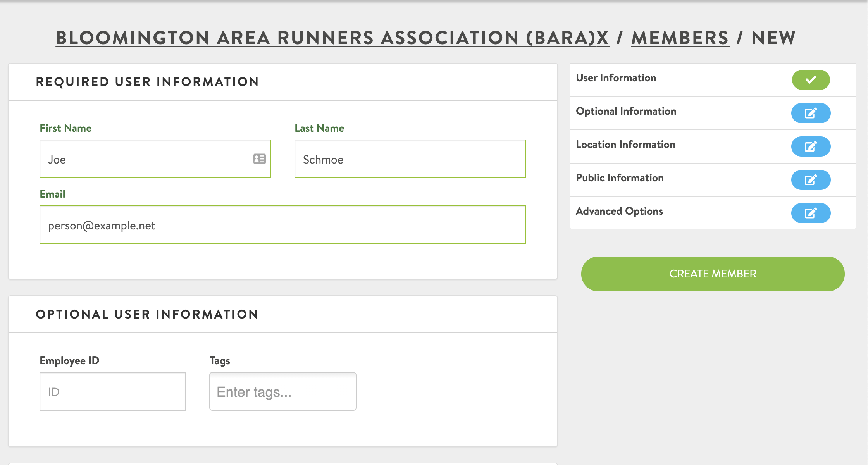Click the green User Information checkmark icon

click(x=811, y=80)
